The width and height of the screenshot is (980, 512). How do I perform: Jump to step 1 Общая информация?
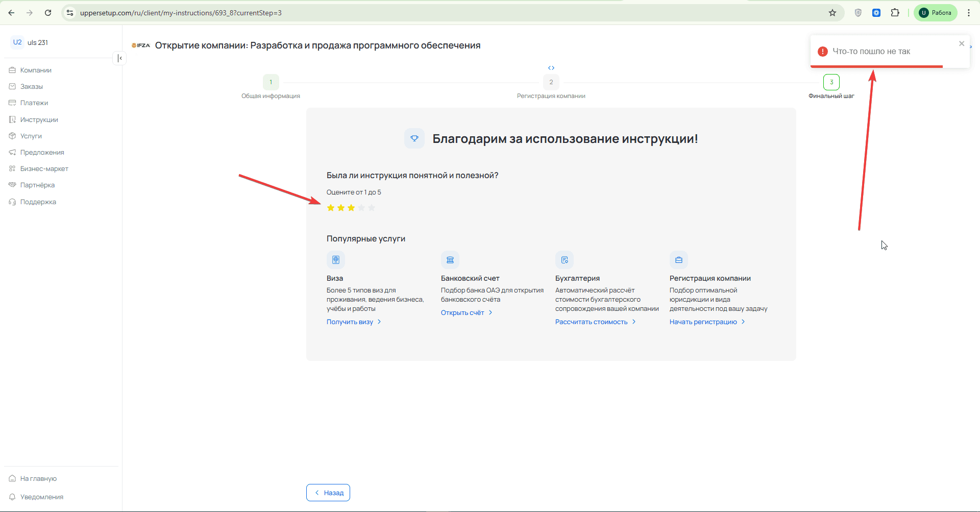(271, 82)
